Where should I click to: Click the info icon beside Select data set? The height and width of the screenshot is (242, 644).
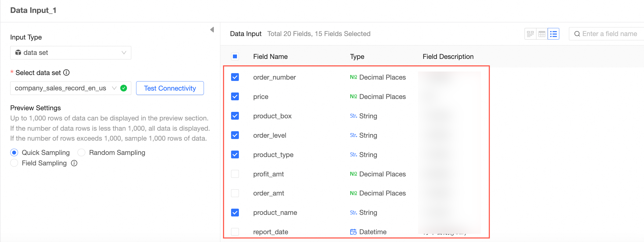[x=66, y=73]
